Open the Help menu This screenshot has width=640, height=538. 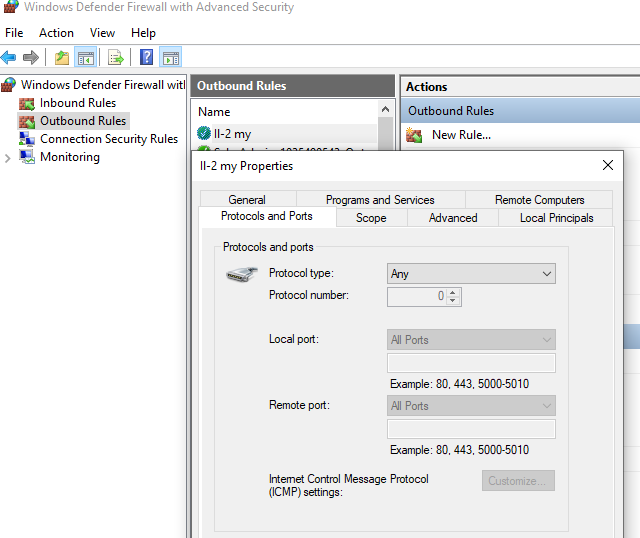pos(143,33)
